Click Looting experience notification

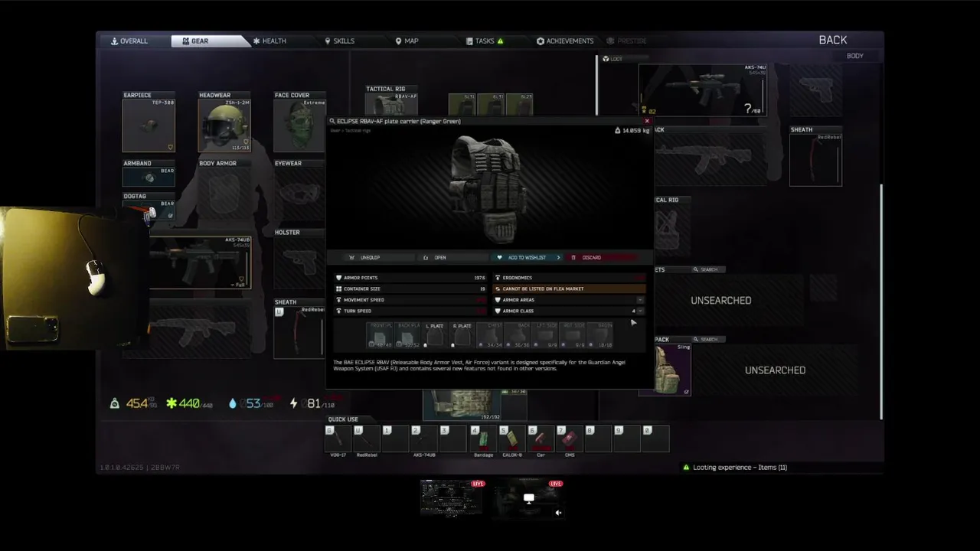click(x=735, y=467)
